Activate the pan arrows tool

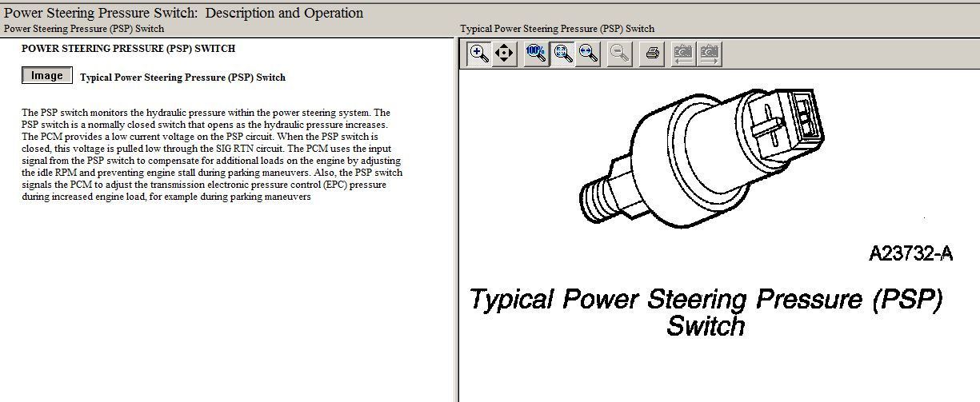[x=504, y=54]
